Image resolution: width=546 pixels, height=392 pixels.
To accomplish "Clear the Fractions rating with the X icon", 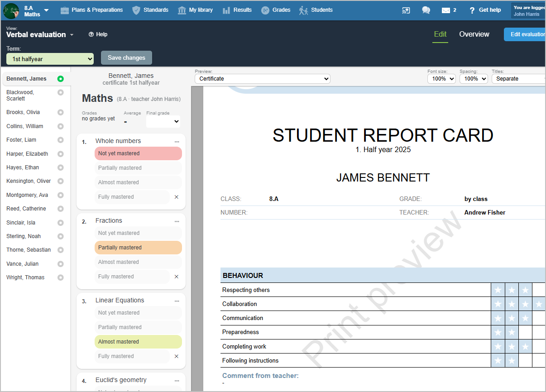I will (x=177, y=277).
